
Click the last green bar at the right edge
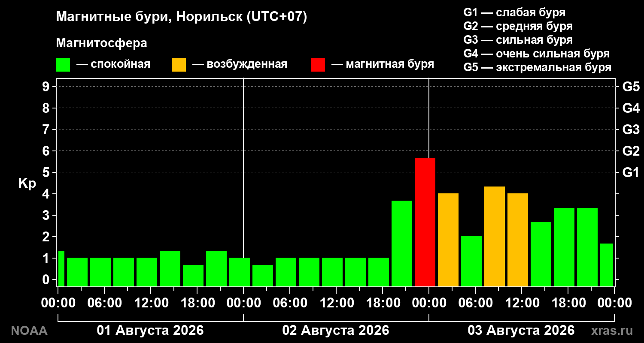(x=607, y=265)
